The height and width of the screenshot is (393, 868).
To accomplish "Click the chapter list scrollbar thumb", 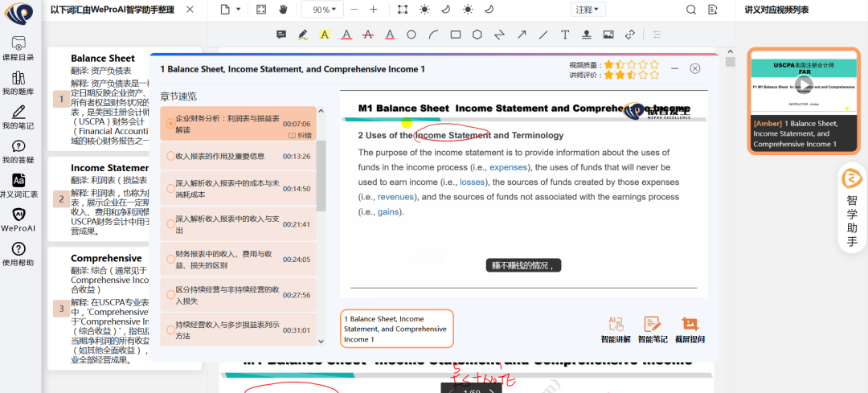I will coord(321,175).
